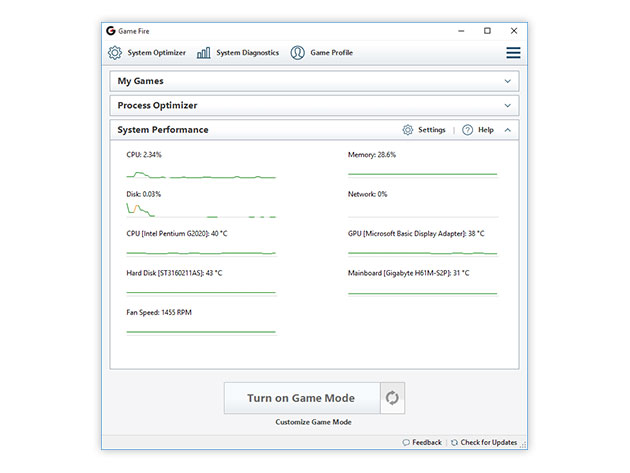Click the CPU Intel Pentium G2020 temperature label
The width and height of the screenshot is (630, 473).
[x=177, y=233]
